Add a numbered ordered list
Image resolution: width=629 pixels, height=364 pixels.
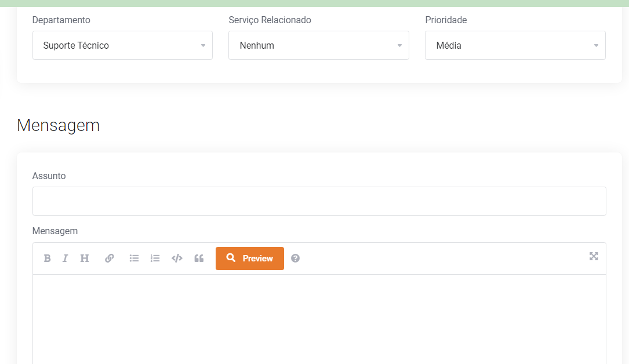click(155, 259)
